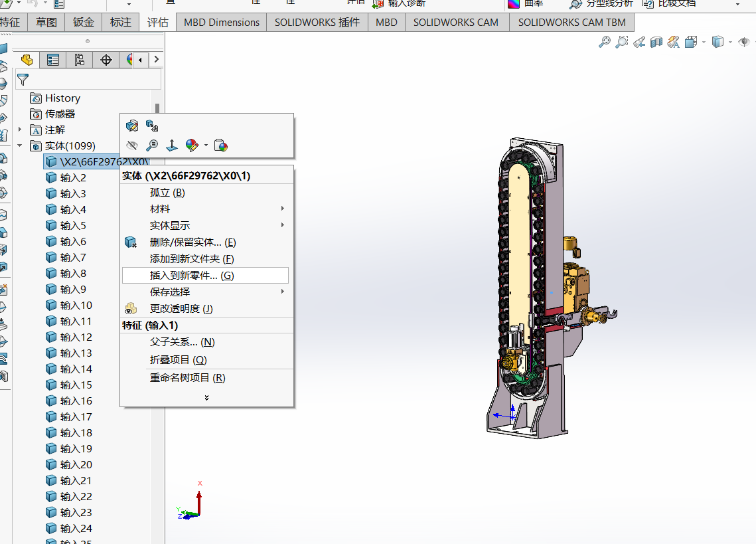Open View Orientation dropdown arrow
This screenshot has width=756, height=544.
[704, 43]
